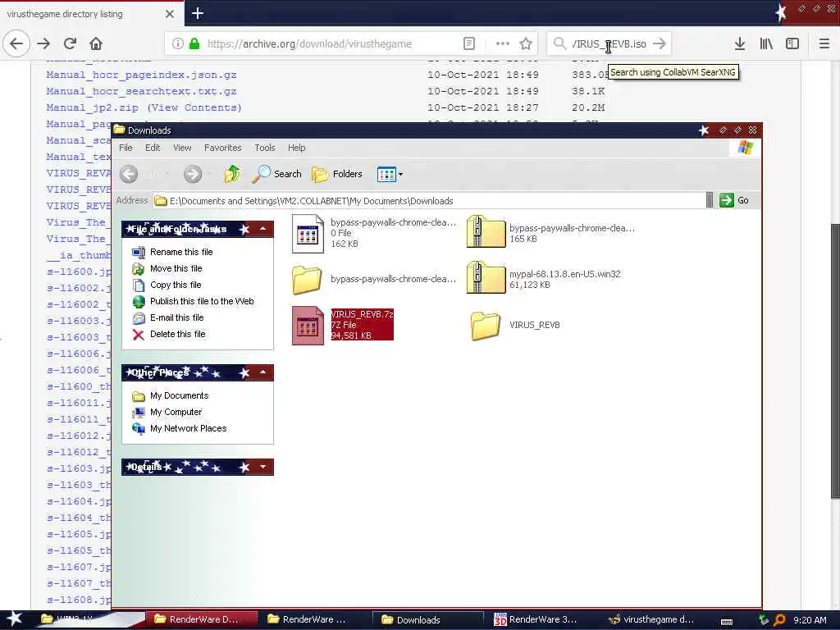Submit search with the arrow button
Screen dimensions: 840x630
point(660,43)
